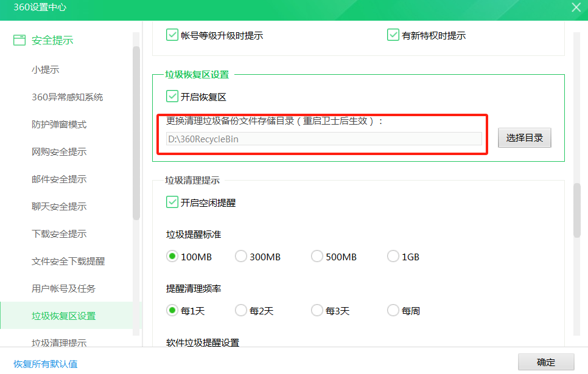This screenshot has width=588, height=374.
Task: Uncheck 有新特权时提示 checkbox
Action: tap(393, 35)
